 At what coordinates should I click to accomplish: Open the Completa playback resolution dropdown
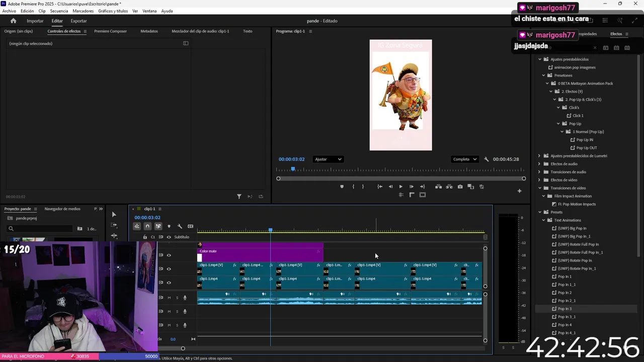tap(465, 159)
